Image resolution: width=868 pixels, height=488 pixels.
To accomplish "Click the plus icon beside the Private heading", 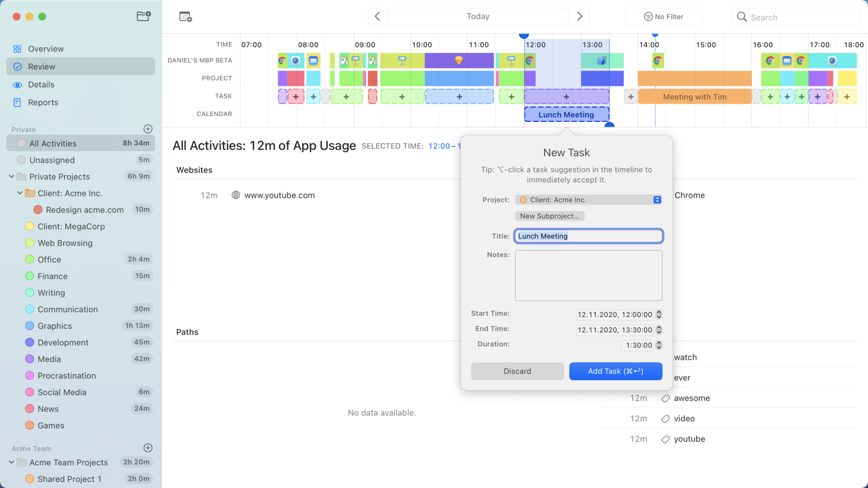I will pos(148,129).
